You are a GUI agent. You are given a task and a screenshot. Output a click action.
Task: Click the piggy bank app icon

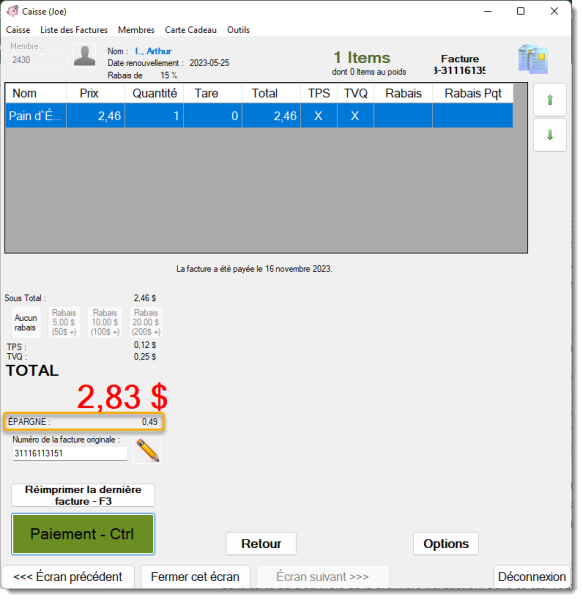tap(12, 11)
